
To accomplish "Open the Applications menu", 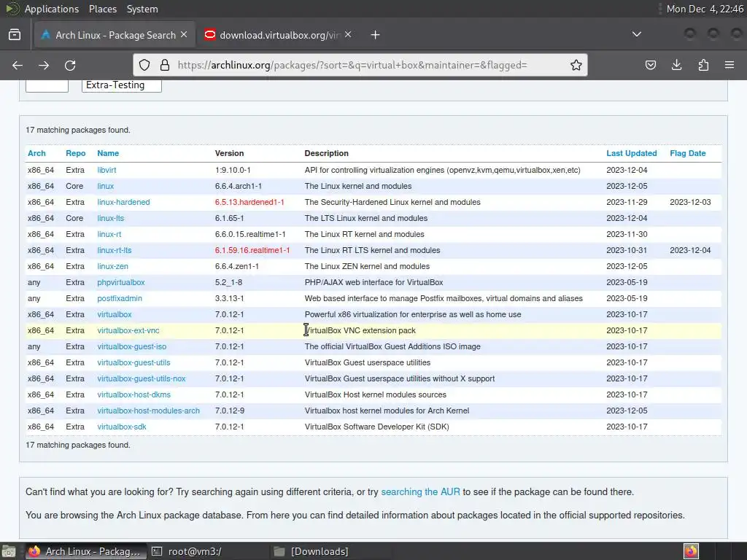I will pyautogui.click(x=52, y=9).
